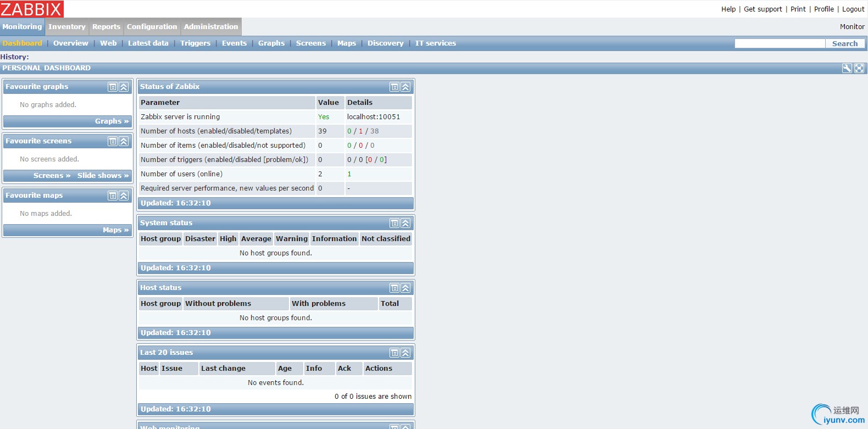Click in the search input field

pyautogui.click(x=780, y=43)
